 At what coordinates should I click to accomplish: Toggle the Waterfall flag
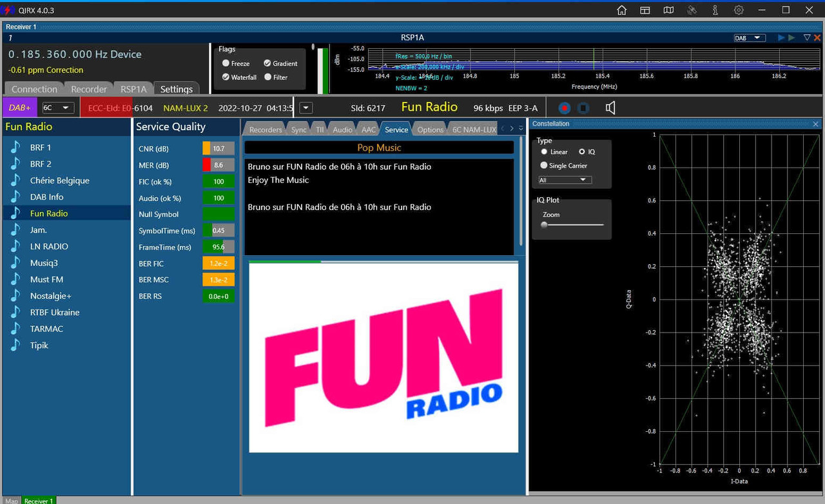tap(226, 77)
